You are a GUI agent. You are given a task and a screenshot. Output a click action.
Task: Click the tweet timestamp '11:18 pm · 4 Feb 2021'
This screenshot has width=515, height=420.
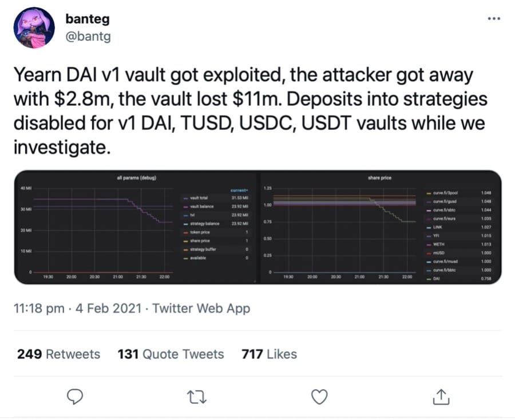[74, 308]
